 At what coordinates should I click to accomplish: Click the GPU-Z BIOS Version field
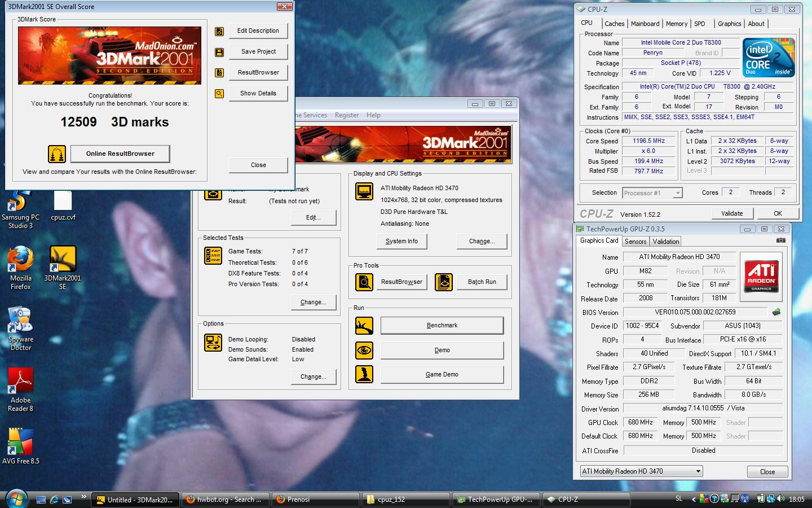coord(695,312)
